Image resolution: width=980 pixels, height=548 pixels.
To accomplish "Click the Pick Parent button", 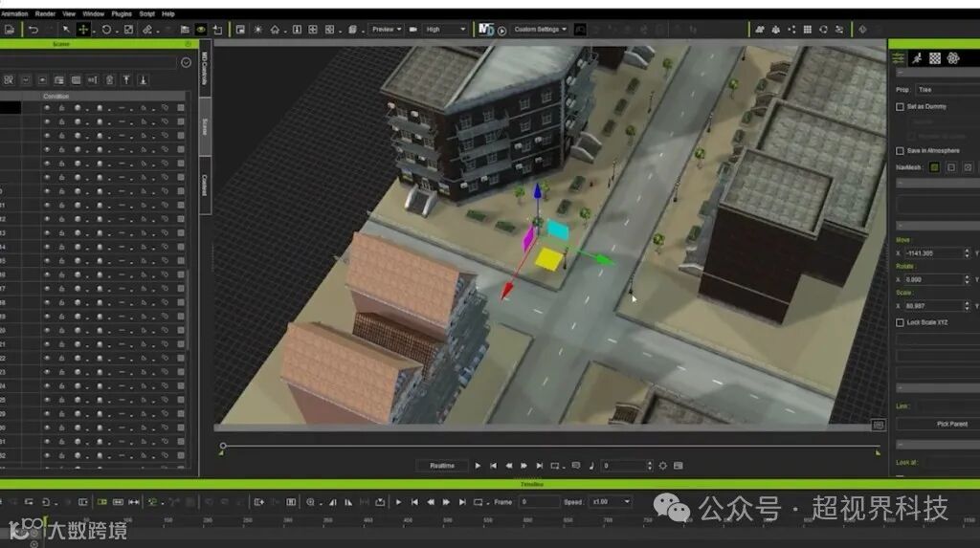I will [951, 425].
